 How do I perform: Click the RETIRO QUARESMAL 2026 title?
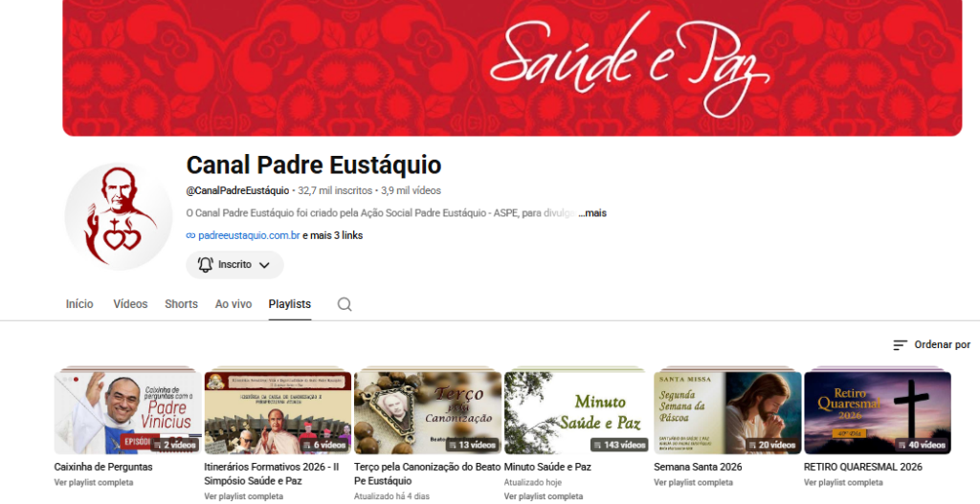(x=863, y=467)
